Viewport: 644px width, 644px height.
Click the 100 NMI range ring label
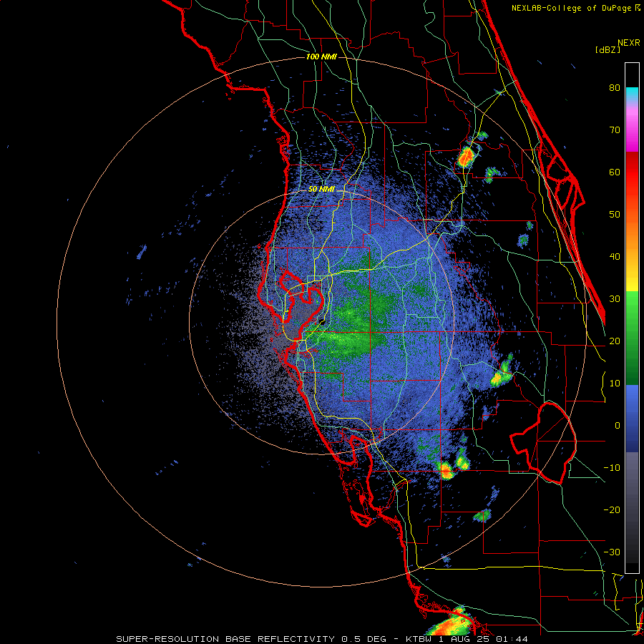coord(321,57)
